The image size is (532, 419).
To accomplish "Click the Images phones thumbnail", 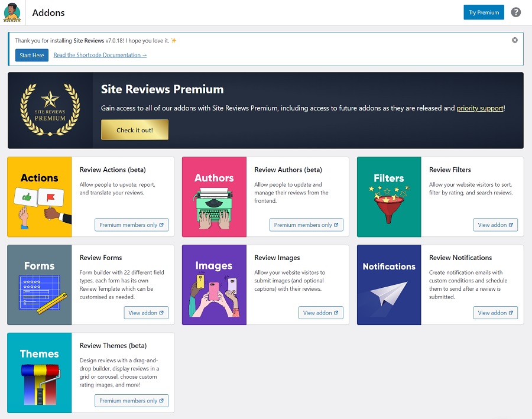I will tap(214, 285).
